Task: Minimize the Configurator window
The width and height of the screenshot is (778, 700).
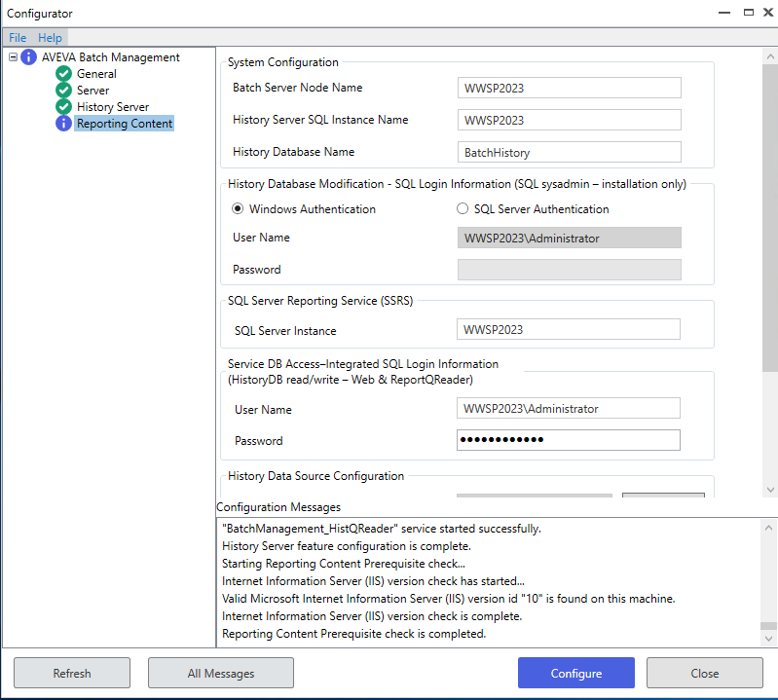Action: tap(724, 13)
